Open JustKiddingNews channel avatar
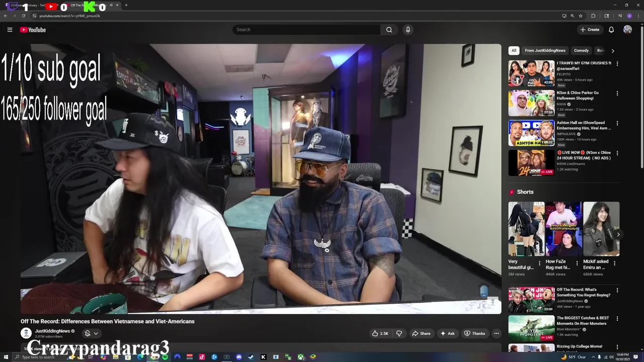644x362 pixels. pyautogui.click(x=26, y=333)
